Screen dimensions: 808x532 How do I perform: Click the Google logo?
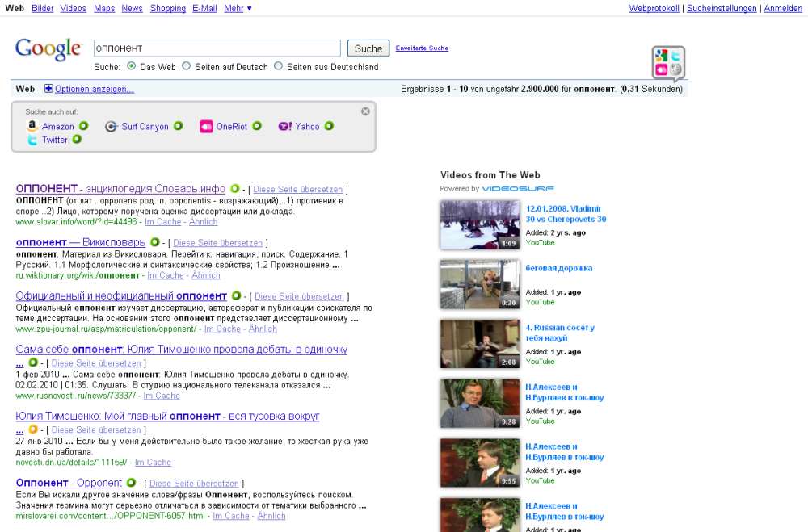point(48,49)
